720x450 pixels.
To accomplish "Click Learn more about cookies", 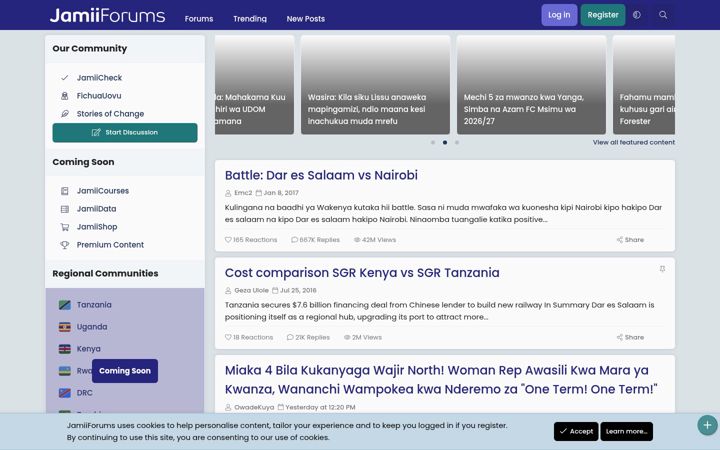I will point(626,431).
